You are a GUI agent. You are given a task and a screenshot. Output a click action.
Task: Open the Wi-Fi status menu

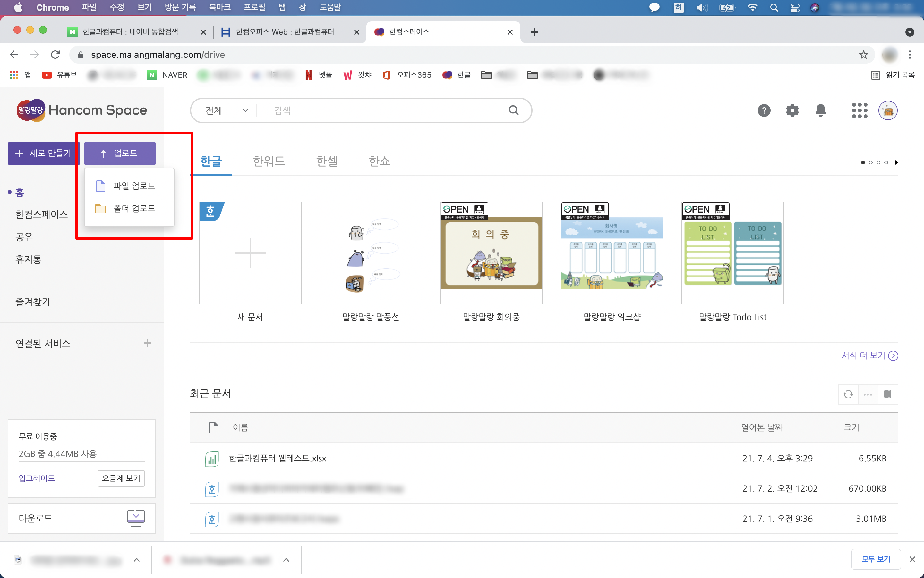click(x=752, y=8)
